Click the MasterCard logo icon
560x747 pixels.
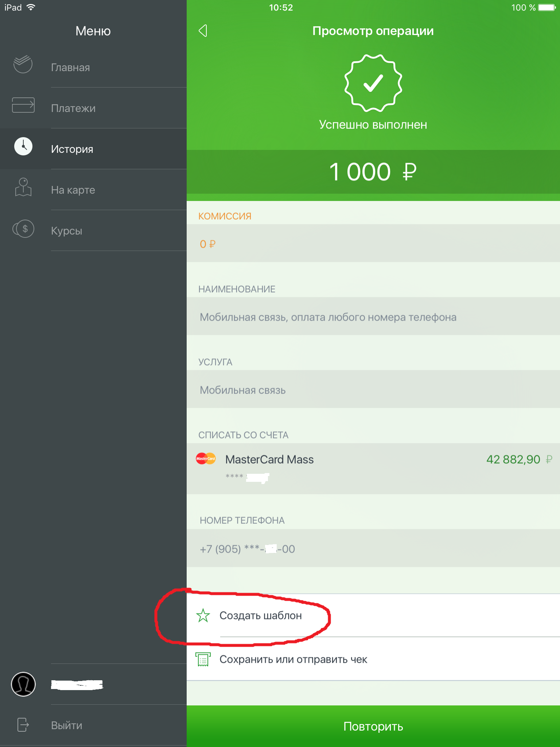point(206,458)
